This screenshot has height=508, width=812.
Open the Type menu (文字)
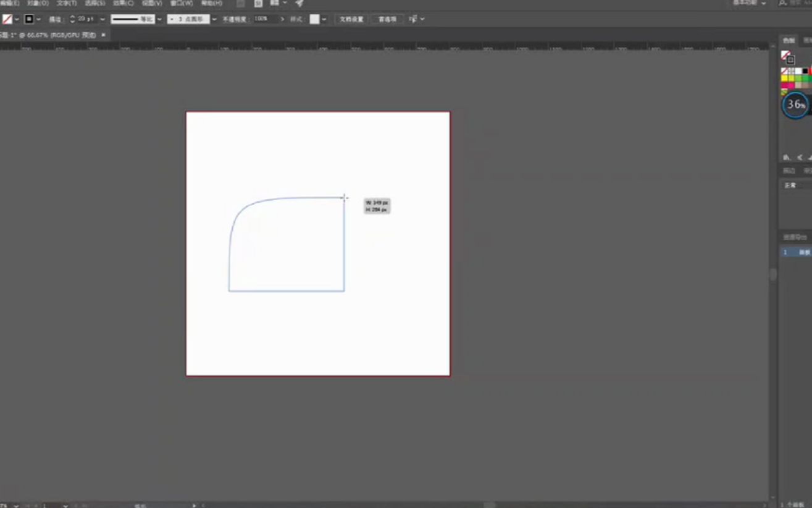67,3
